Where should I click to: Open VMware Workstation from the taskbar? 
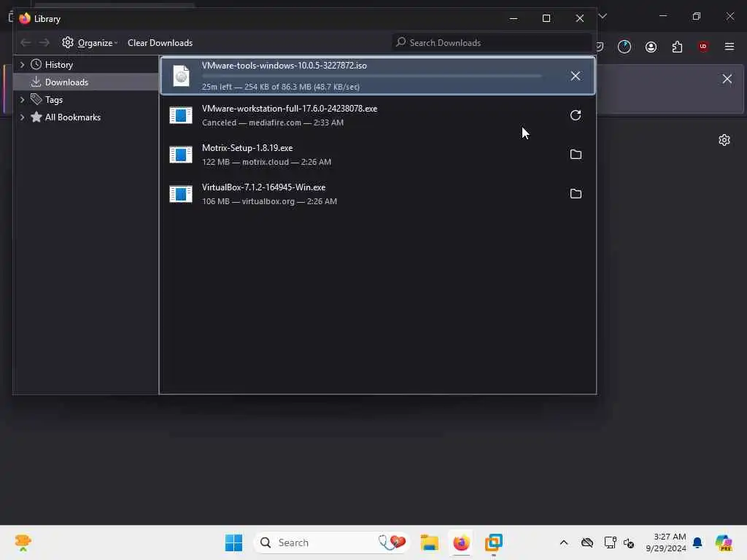(x=494, y=542)
